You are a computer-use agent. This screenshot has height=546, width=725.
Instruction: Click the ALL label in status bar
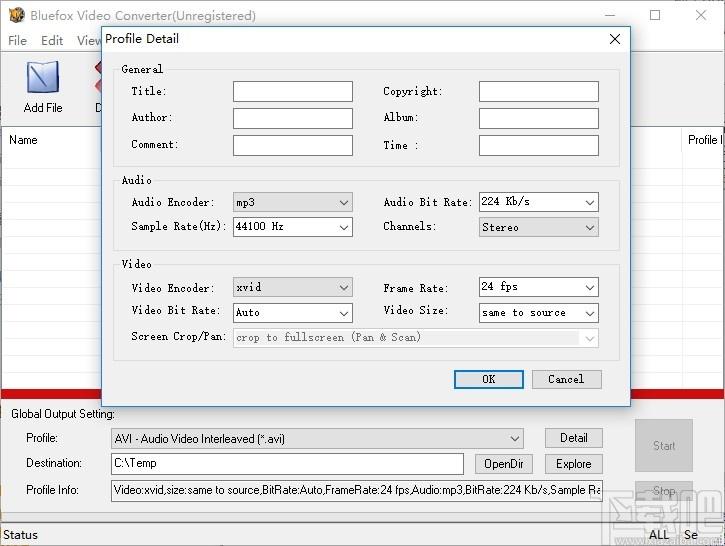coord(659,535)
